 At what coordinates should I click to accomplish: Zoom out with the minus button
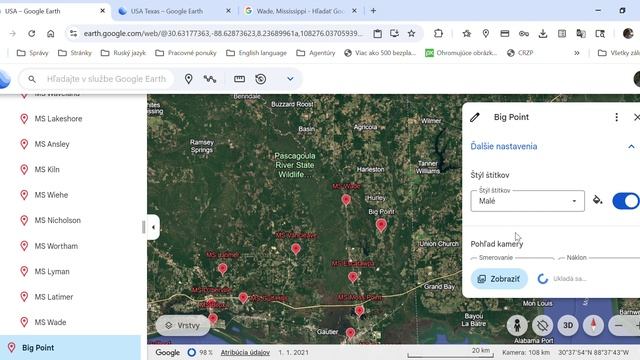(x=618, y=326)
